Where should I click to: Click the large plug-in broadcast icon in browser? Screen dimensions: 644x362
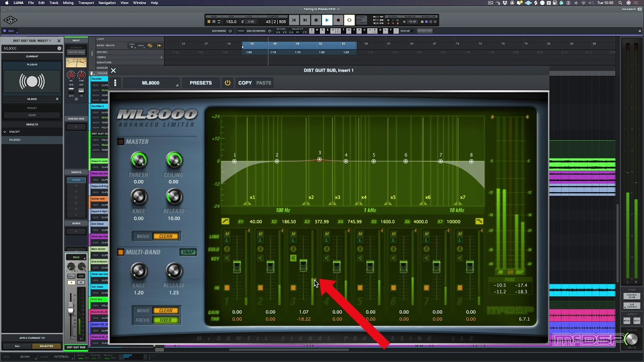pos(32,81)
